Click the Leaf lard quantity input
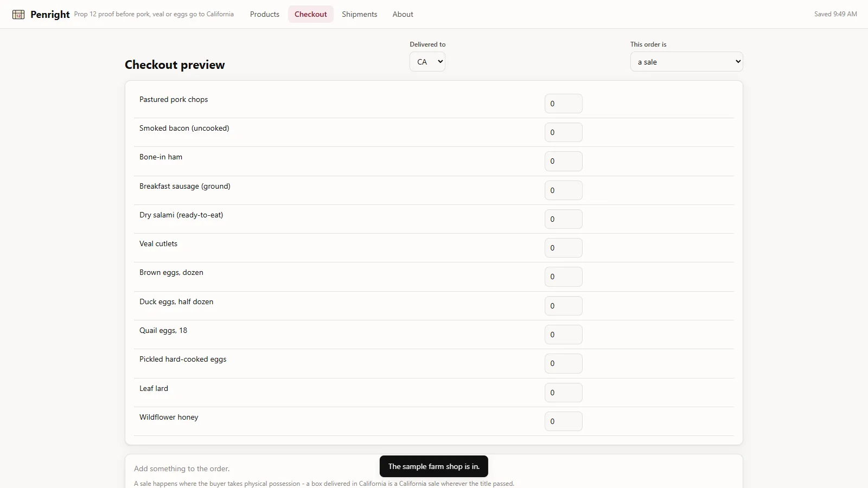This screenshot has height=488, width=868. click(x=564, y=393)
